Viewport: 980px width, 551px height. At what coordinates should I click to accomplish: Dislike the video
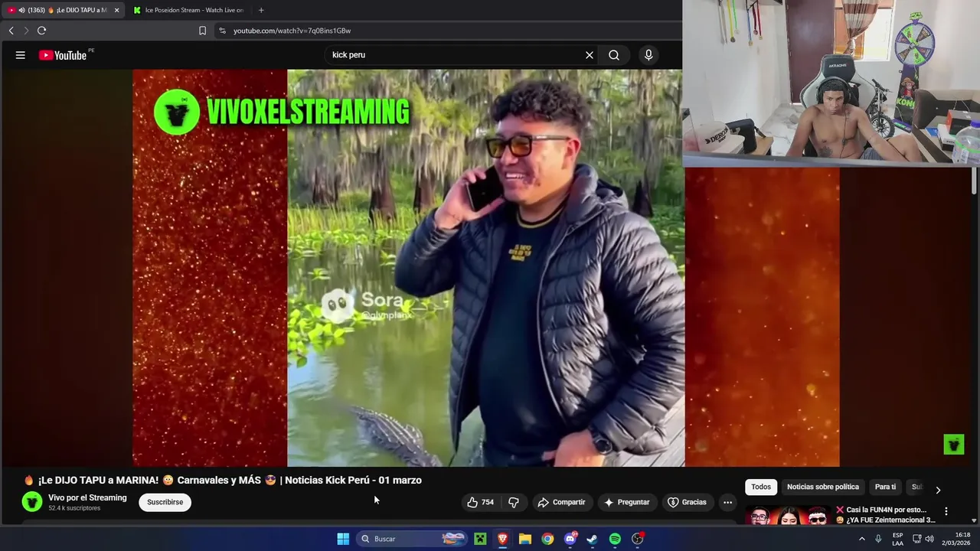(514, 502)
